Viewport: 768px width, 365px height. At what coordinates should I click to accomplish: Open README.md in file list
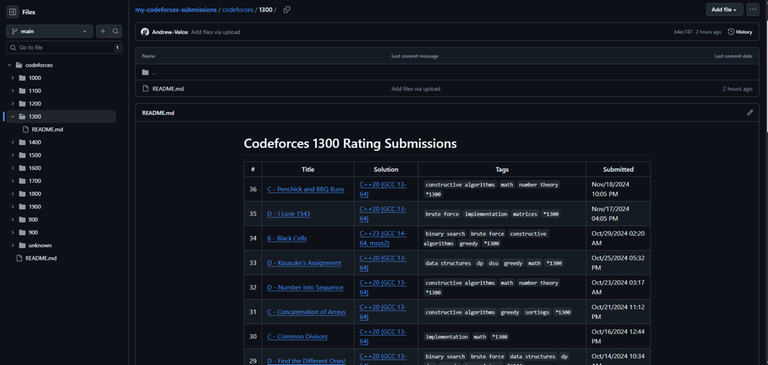coord(168,89)
